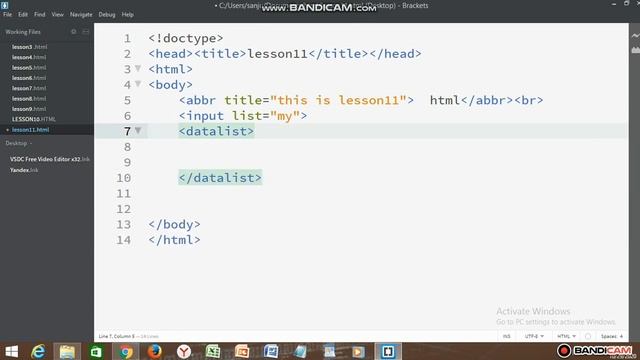Open lesson4.html in working files
The image size is (640, 360).
pos(29,57)
